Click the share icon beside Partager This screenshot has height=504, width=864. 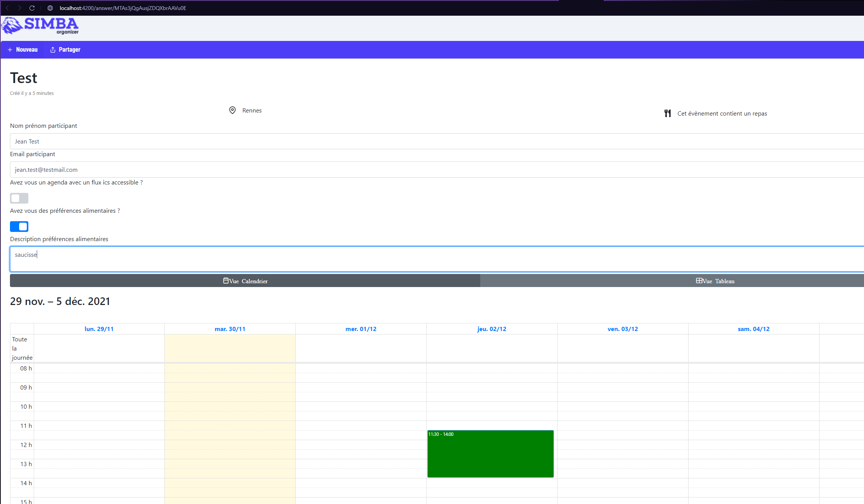53,50
